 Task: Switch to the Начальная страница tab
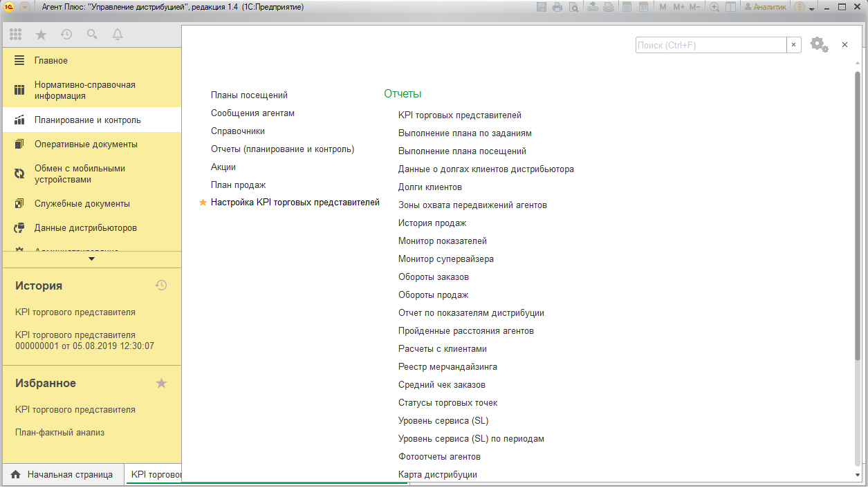[63, 475]
